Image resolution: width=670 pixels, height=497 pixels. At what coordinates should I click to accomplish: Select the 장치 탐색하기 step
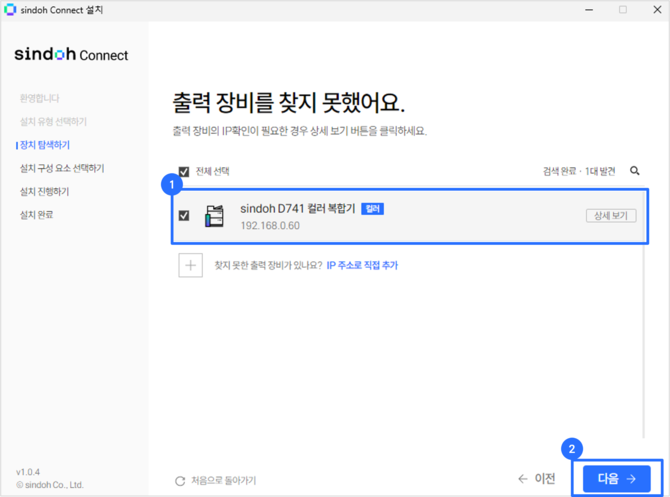(44, 145)
